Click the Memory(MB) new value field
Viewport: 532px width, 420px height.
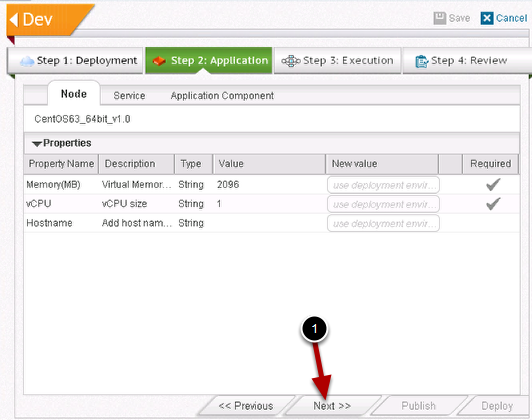tap(383, 185)
